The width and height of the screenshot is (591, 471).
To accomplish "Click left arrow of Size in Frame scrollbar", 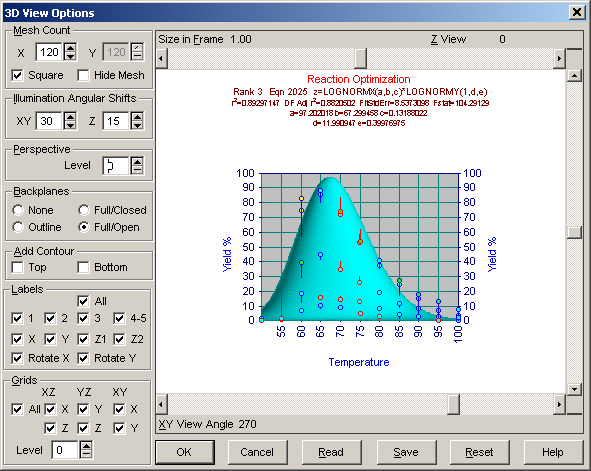I will point(162,58).
